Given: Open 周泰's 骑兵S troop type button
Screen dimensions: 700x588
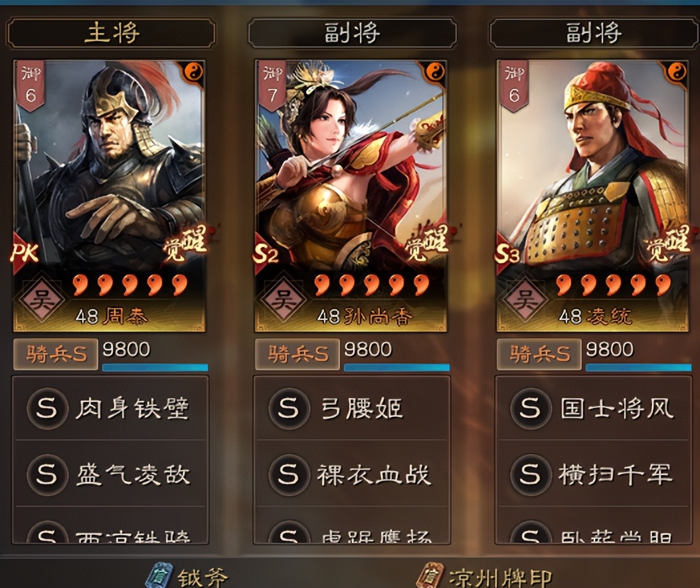Looking at the screenshot, I should coord(55,354).
